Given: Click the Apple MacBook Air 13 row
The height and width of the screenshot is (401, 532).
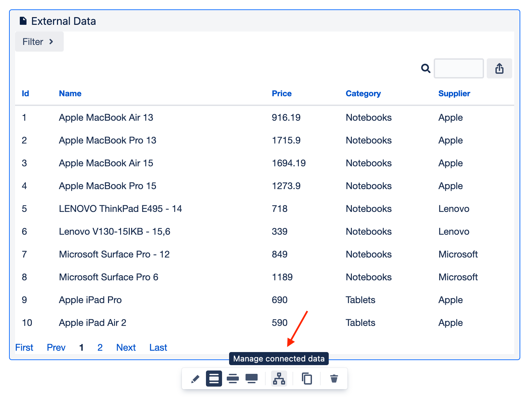Looking at the screenshot, I should tap(106, 118).
